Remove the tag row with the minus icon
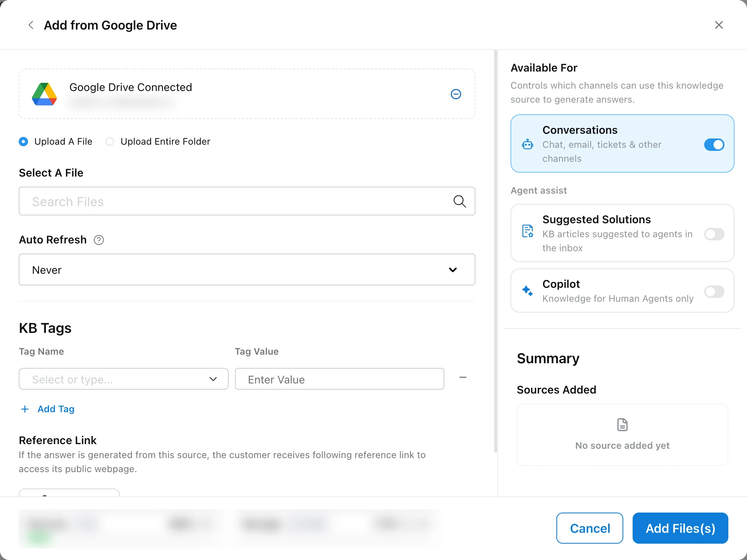747x560 pixels. point(463,377)
